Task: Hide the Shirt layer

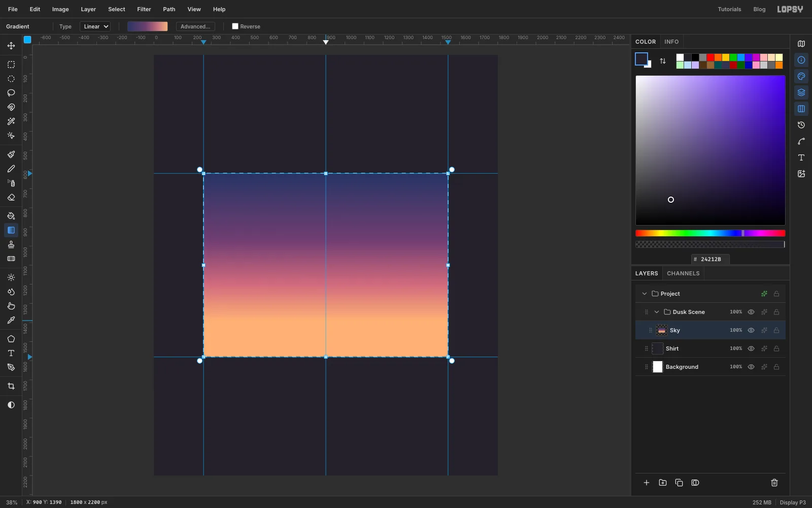Action: point(751,348)
